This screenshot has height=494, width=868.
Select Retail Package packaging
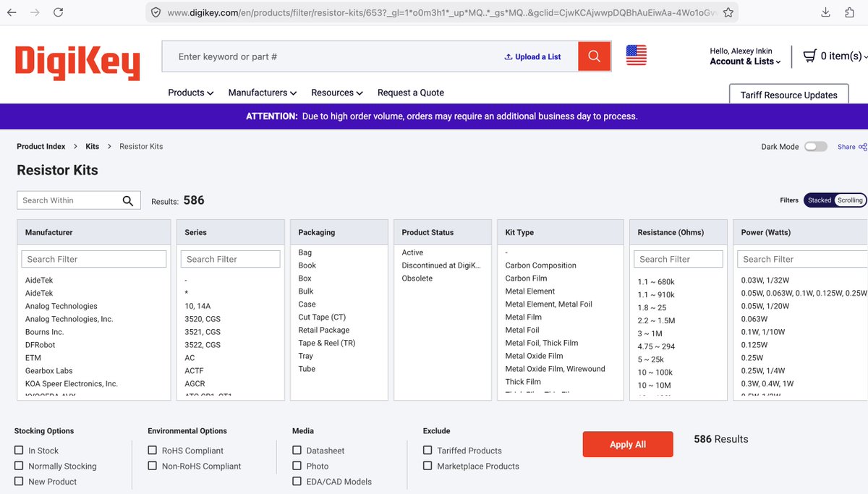324,330
